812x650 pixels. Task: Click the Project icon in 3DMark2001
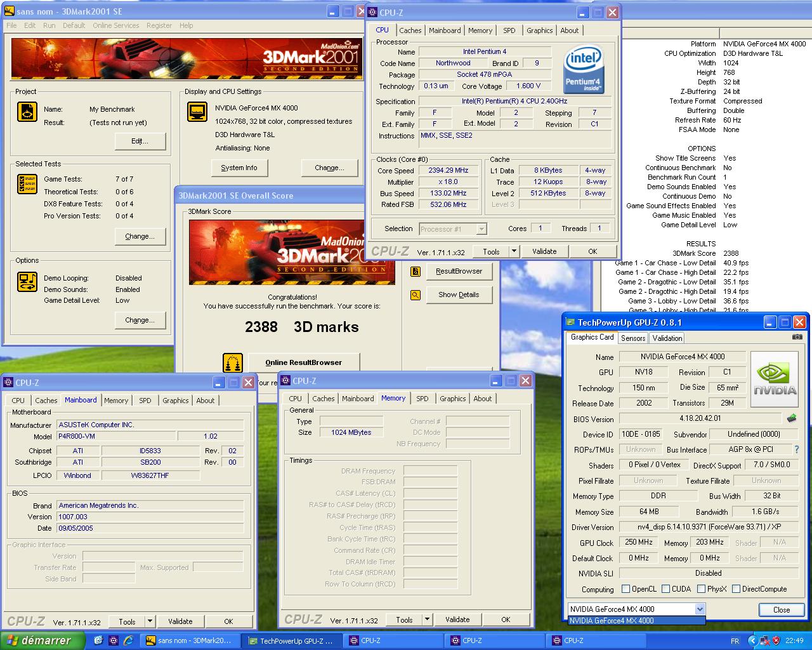[x=27, y=112]
